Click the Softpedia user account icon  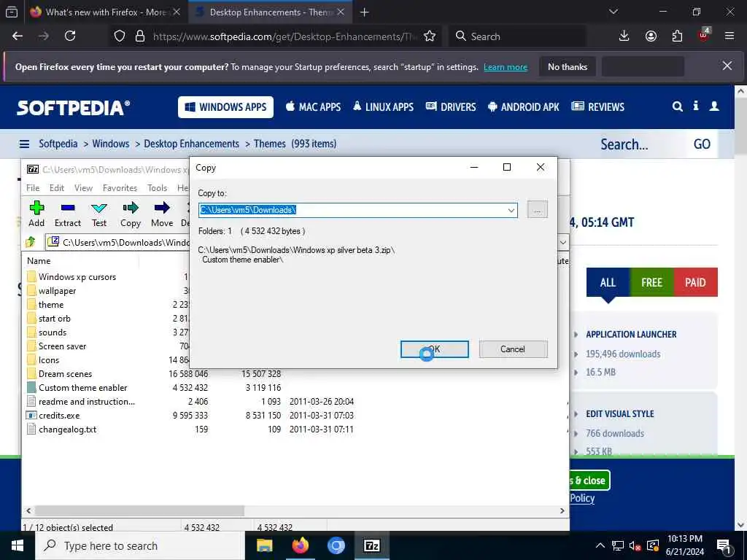tap(714, 106)
